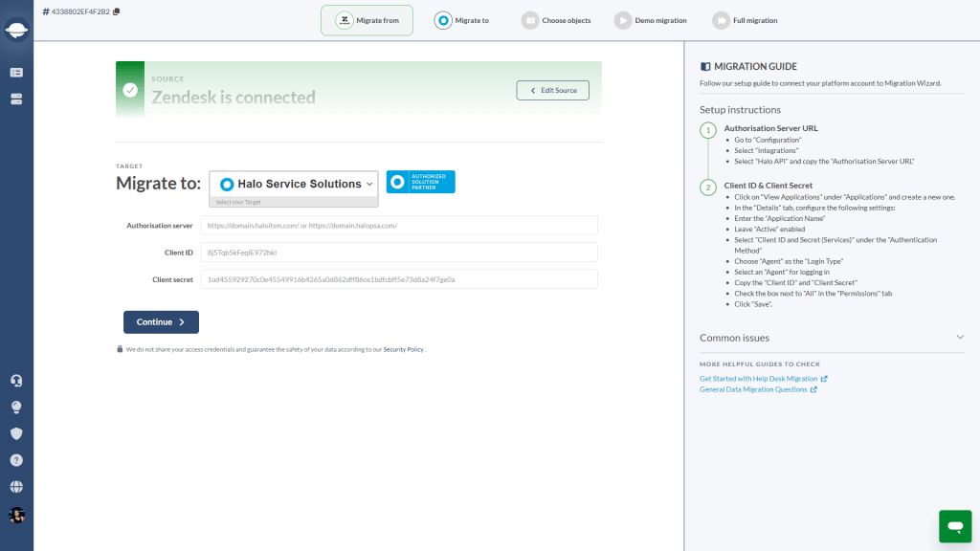Screen dimensions: 980x551
Task: Expand the Common issues section
Action: tap(832, 338)
